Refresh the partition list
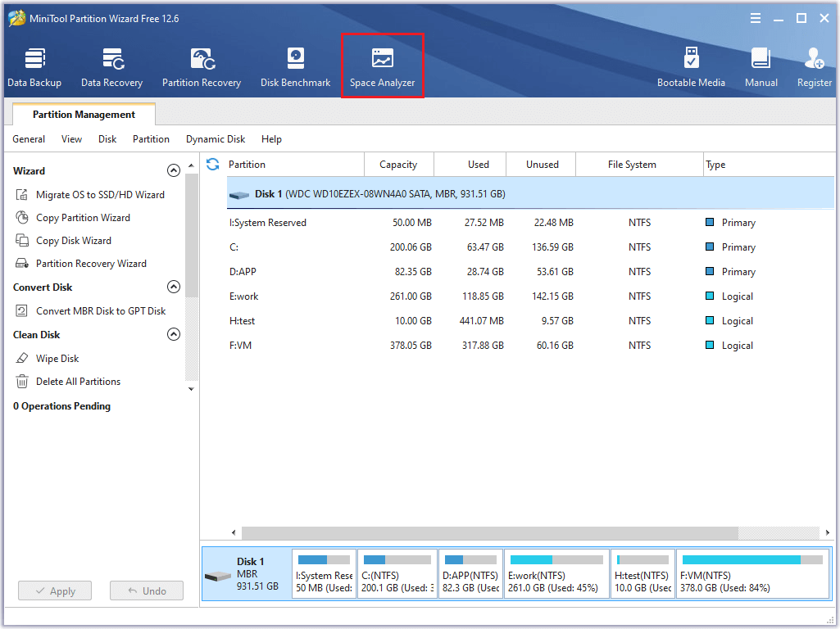Image resolution: width=840 pixels, height=629 pixels. click(212, 164)
